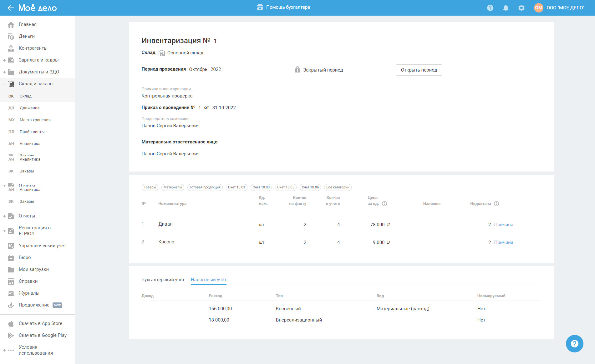
Task: Select the Все категории filter chip
Action: pos(338,187)
